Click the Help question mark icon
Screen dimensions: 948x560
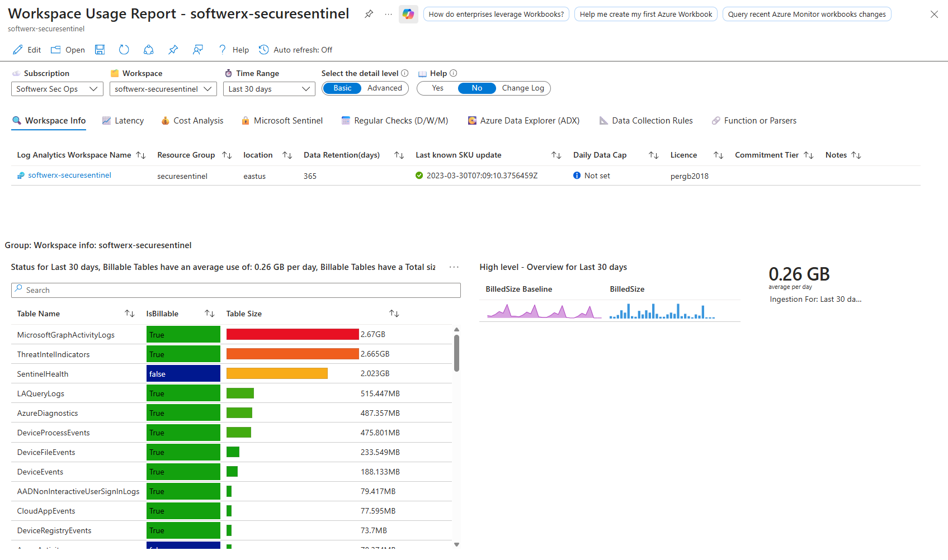click(x=222, y=50)
